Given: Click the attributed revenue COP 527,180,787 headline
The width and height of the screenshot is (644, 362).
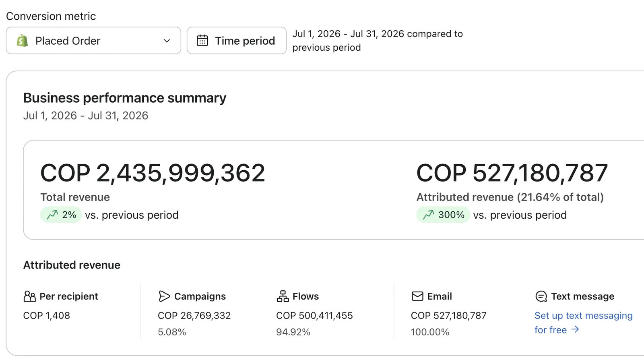Looking at the screenshot, I should point(512,173).
